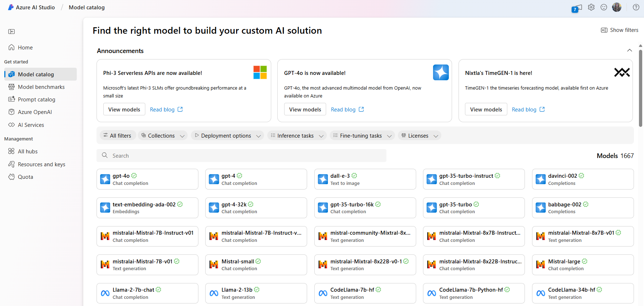Expand the Inference tasks dropdown
This screenshot has width=644, height=306.
pyautogui.click(x=297, y=135)
